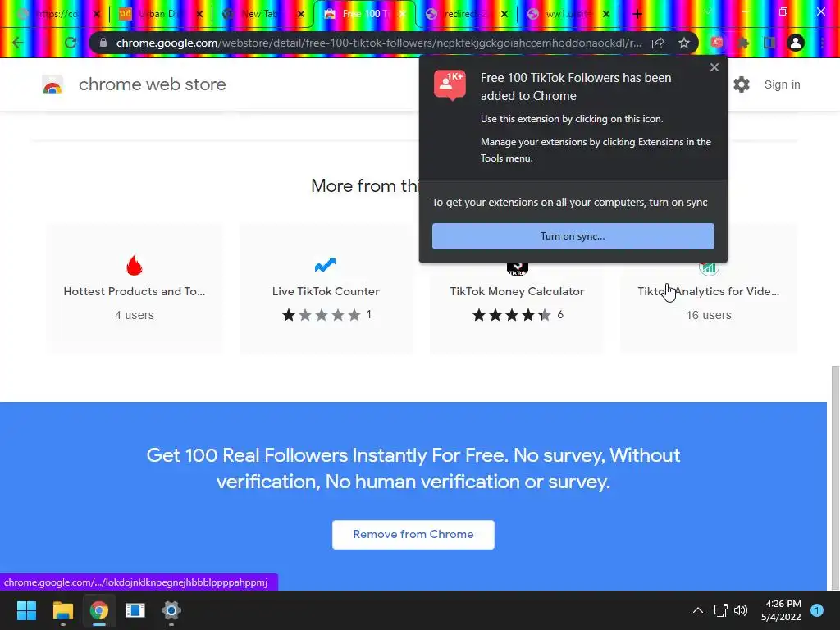Click the Live TikTok Counter chart icon
Image resolution: width=840 pixels, height=630 pixels.
(325, 265)
